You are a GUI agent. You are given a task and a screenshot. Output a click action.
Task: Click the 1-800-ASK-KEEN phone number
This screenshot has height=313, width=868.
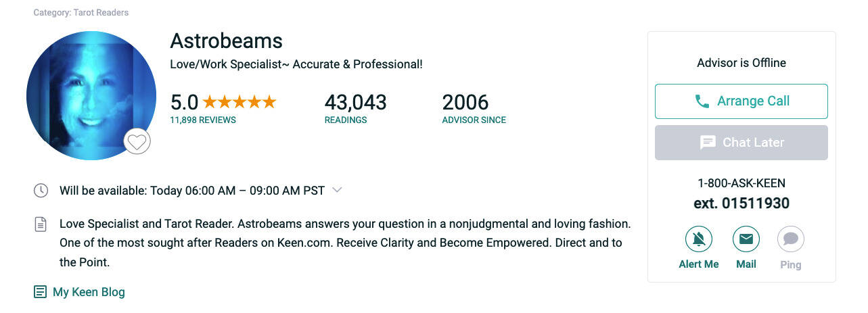tap(741, 183)
